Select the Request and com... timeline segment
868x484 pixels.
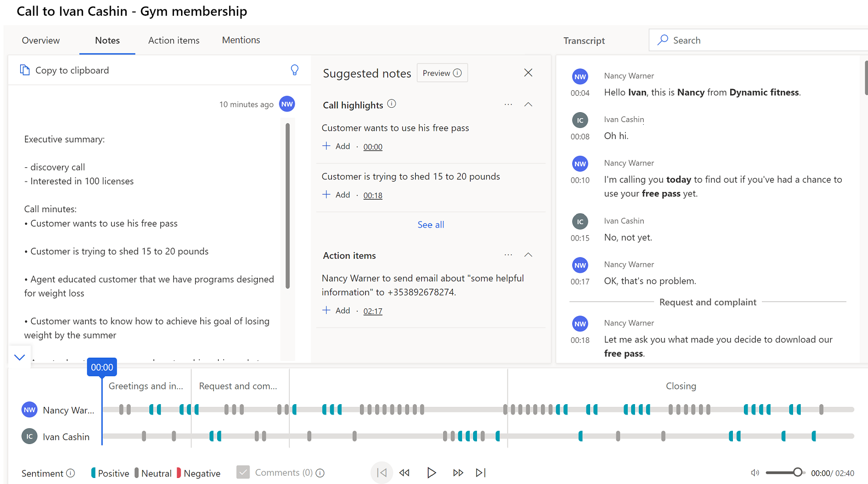coord(238,386)
